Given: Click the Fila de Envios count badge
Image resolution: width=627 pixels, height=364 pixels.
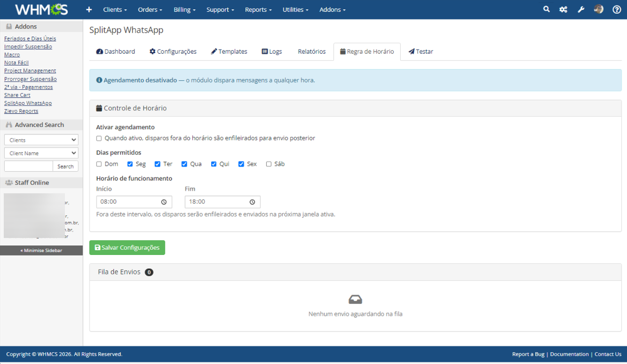Looking at the screenshot, I should 149,272.
